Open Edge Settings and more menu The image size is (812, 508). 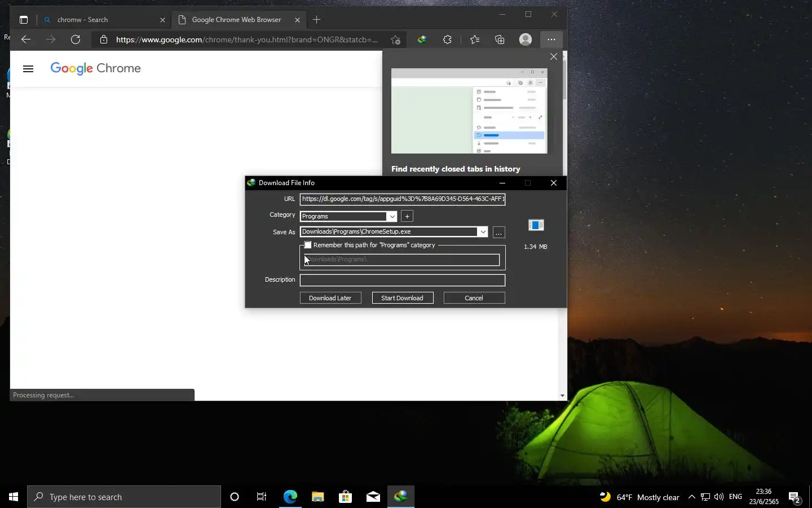pyautogui.click(x=551, y=40)
